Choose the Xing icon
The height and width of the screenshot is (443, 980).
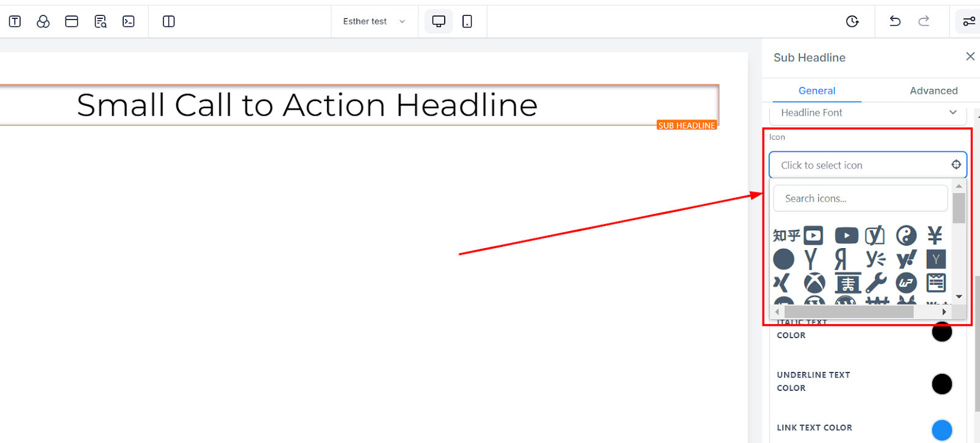(782, 283)
